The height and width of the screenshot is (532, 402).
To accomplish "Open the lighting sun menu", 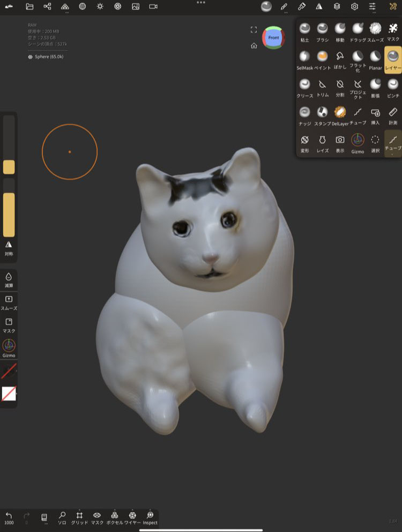I will pos(100,6).
